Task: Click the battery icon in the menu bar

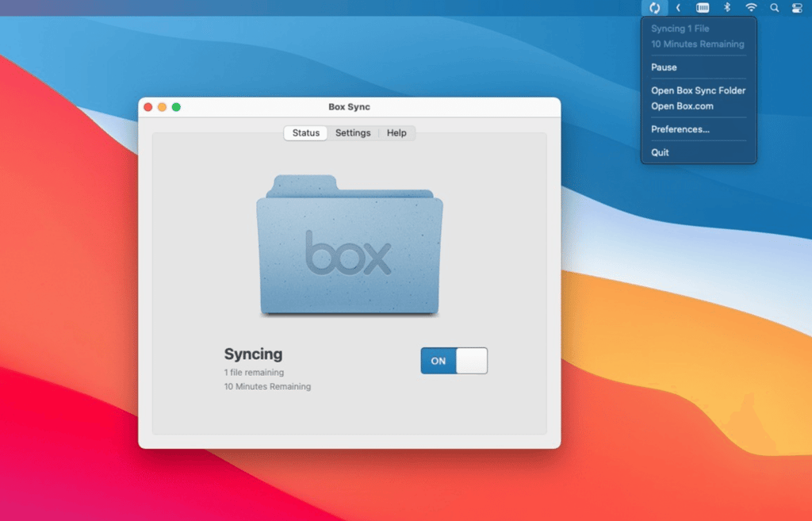Action: [x=702, y=8]
